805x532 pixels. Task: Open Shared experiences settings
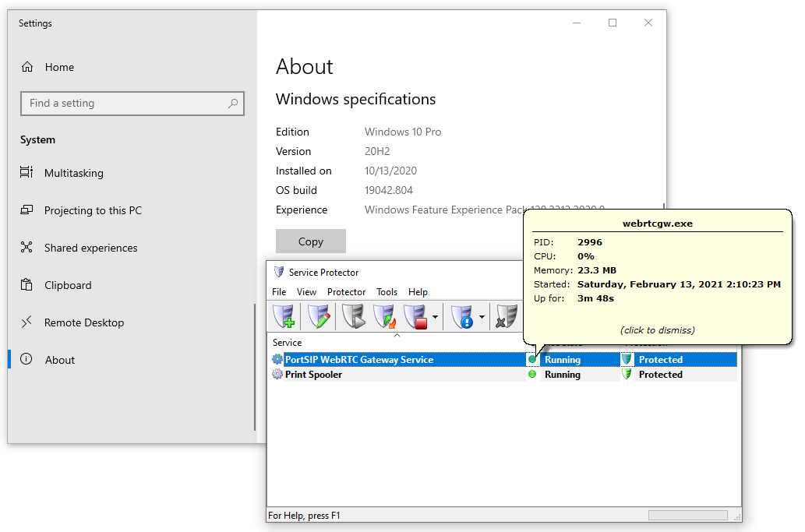click(x=91, y=248)
